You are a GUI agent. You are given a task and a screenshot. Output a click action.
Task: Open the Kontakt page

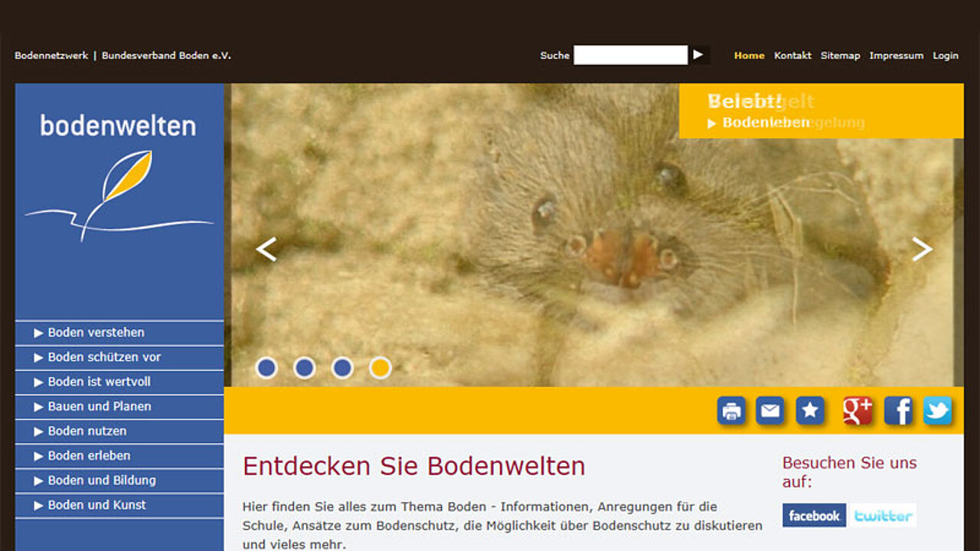(792, 56)
